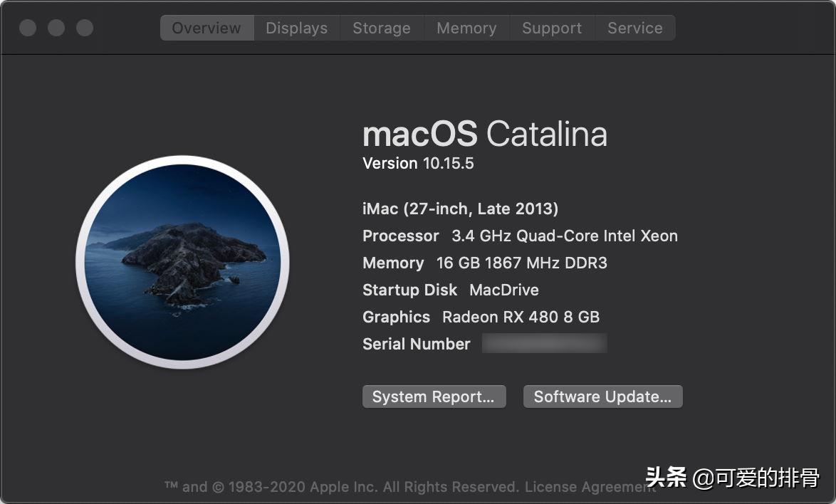Screen dimensions: 836x504
Task: Show the Service tab
Action: [634, 28]
